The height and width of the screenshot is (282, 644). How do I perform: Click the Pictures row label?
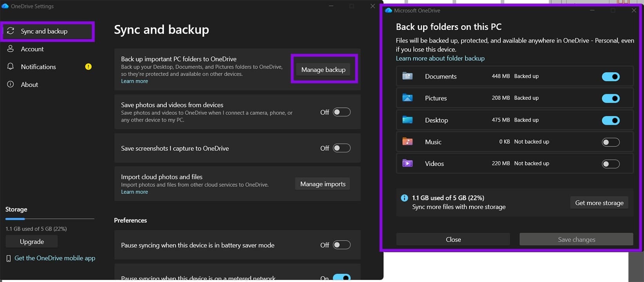point(436,98)
